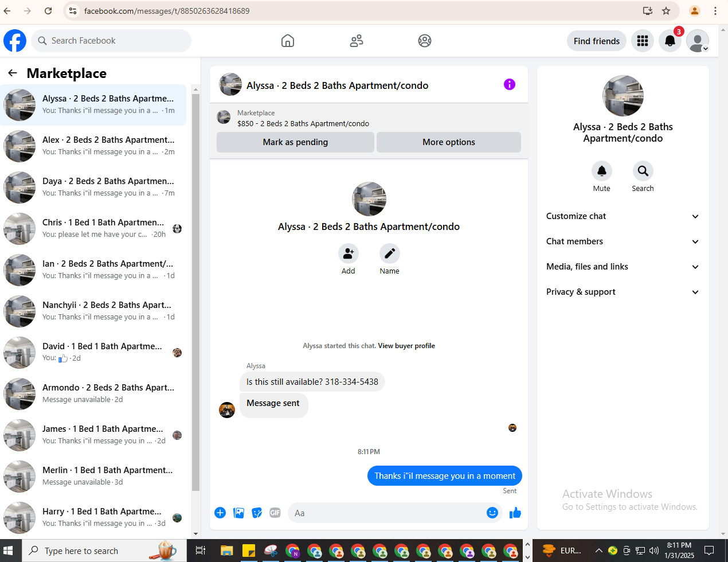Bookmark this page with the star icon
728x562 pixels.
[666, 11]
